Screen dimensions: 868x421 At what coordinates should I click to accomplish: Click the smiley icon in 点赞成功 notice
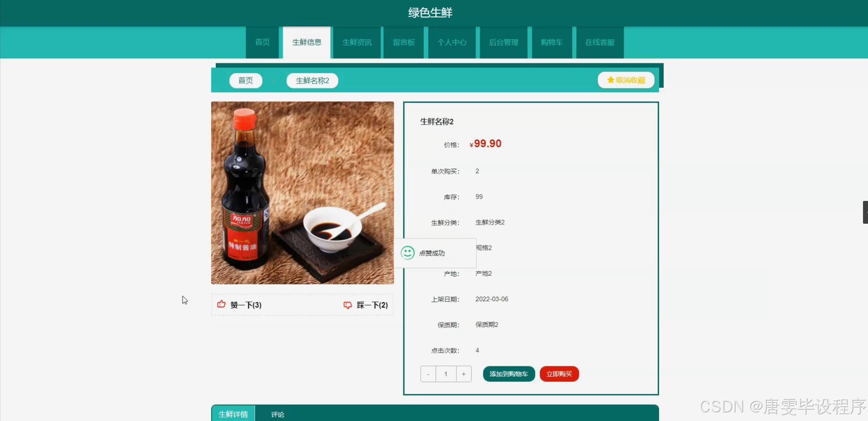[407, 253]
